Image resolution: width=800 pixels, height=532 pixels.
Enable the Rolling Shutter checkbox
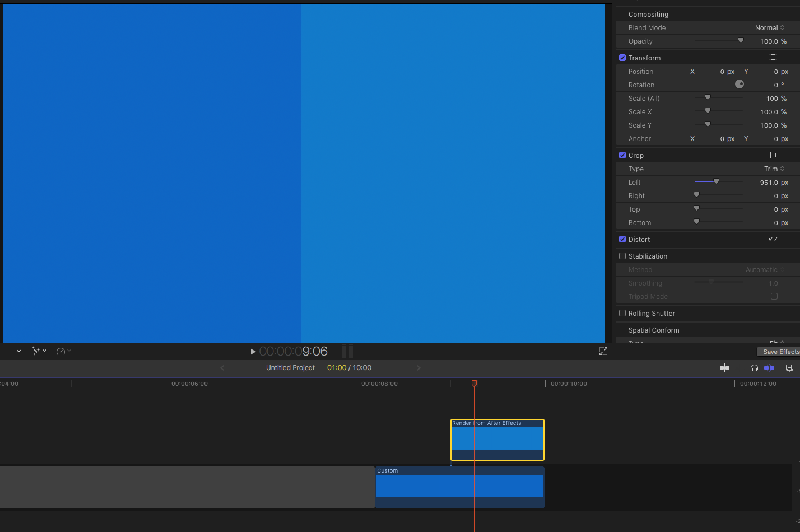click(622, 313)
